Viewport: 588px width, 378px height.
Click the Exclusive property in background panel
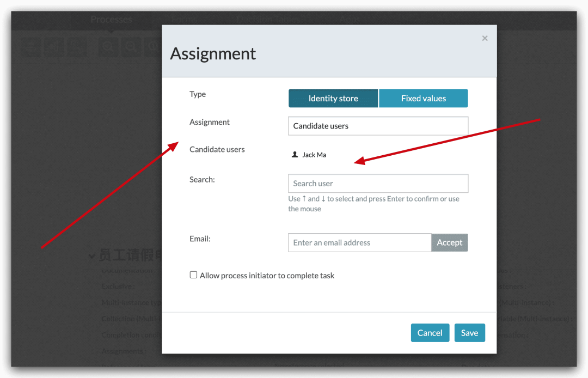pos(118,286)
